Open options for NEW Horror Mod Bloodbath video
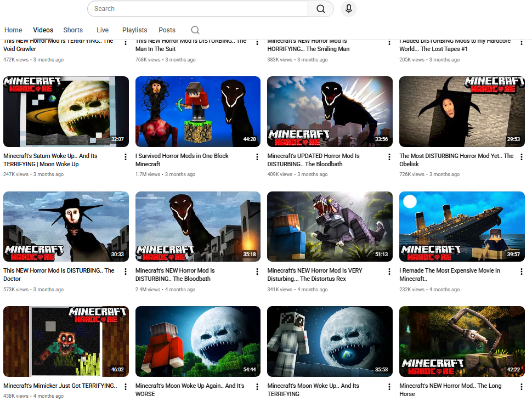The width and height of the screenshot is (532, 401). 257,272
